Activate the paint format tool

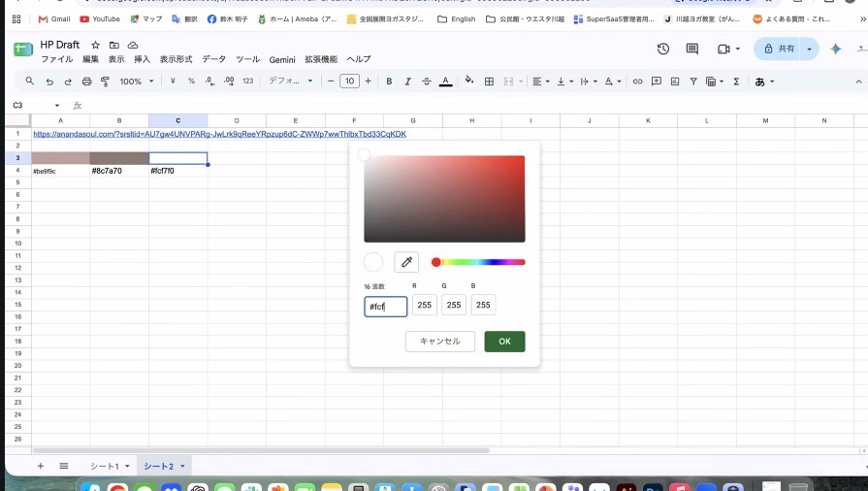click(x=105, y=82)
